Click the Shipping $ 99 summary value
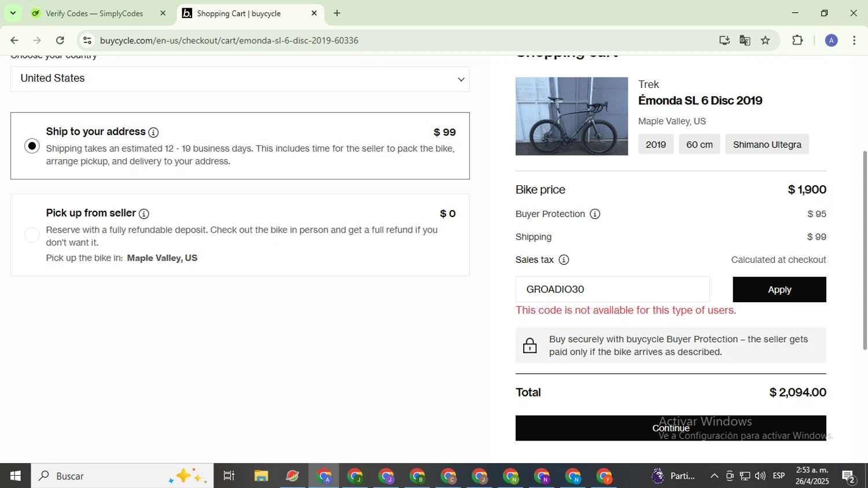This screenshot has height=488, width=868. tap(816, 237)
